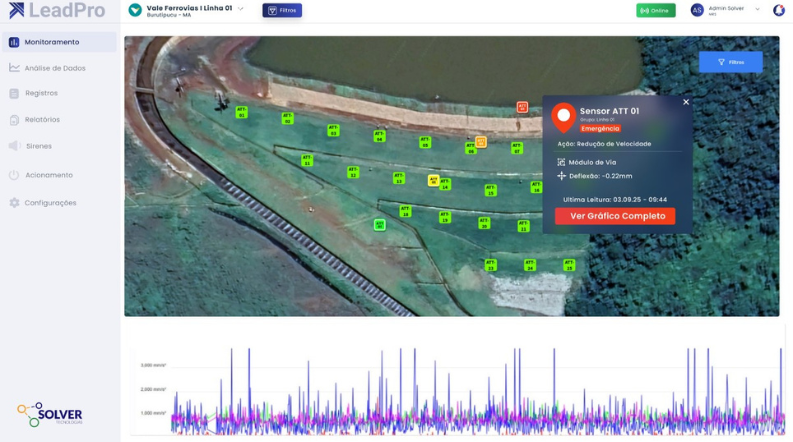Click green sensor marker ATT 25

tap(568, 265)
